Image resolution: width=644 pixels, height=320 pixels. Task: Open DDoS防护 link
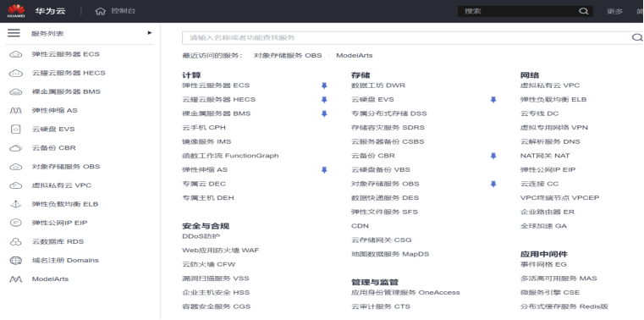coord(201,236)
